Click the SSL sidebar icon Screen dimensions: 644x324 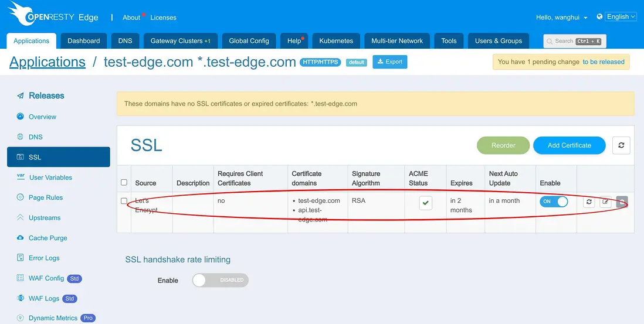[20, 157]
